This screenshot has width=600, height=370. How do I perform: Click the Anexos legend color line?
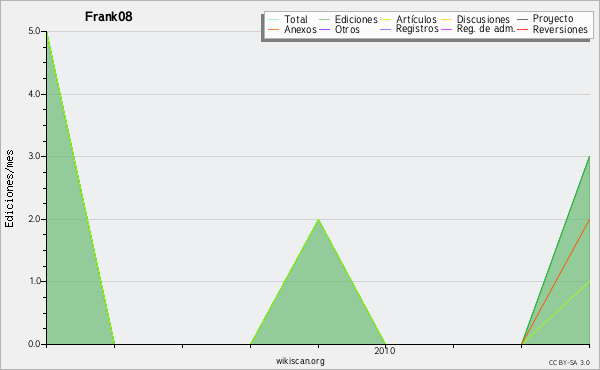point(273,29)
